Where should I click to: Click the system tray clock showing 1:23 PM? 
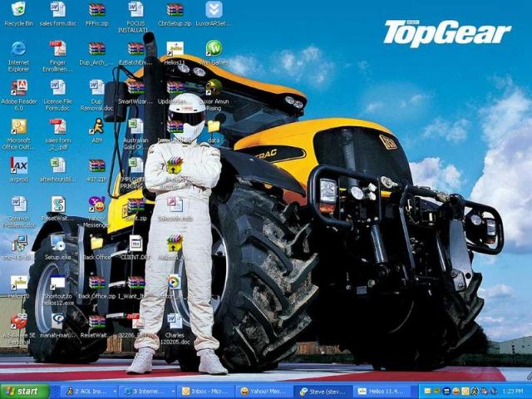513,392
